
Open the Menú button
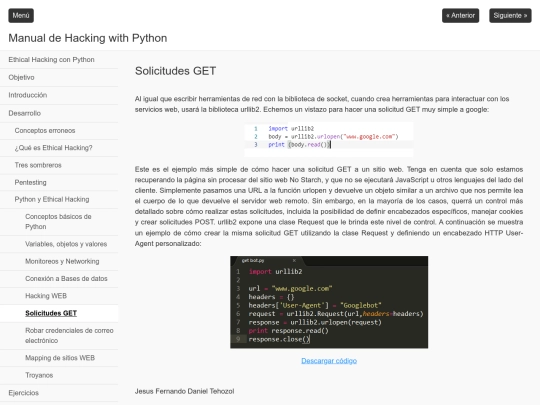click(x=21, y=15)
